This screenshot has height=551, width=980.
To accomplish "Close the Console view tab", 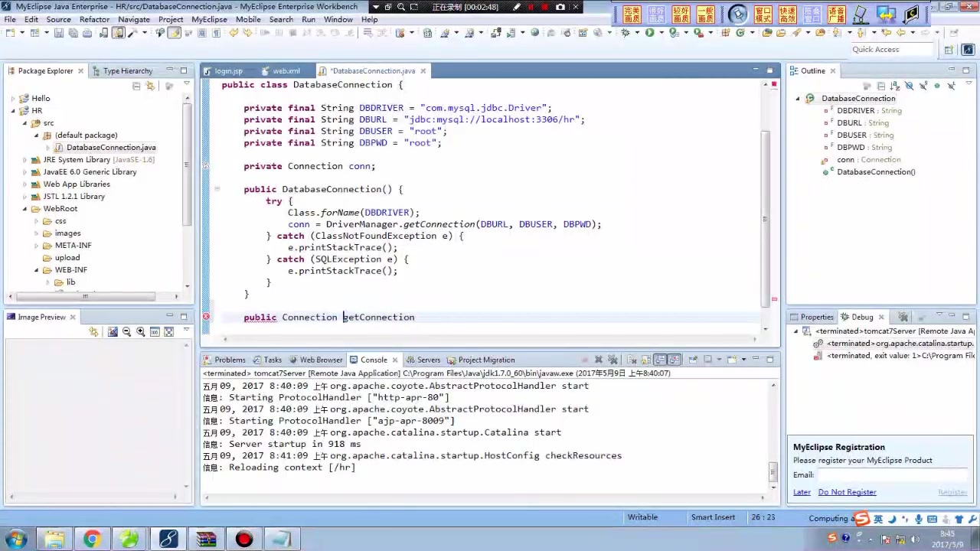I will 395,360.
